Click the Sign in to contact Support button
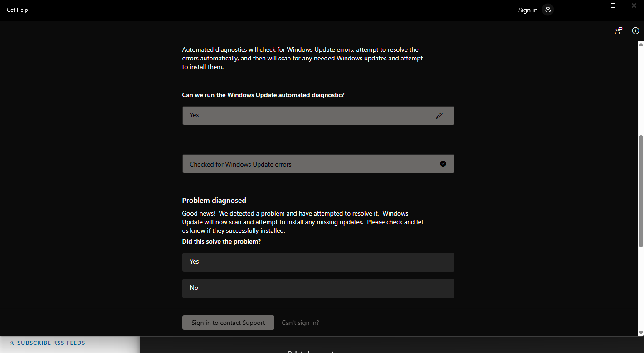644x353 pixels. (x=228, y=323)
